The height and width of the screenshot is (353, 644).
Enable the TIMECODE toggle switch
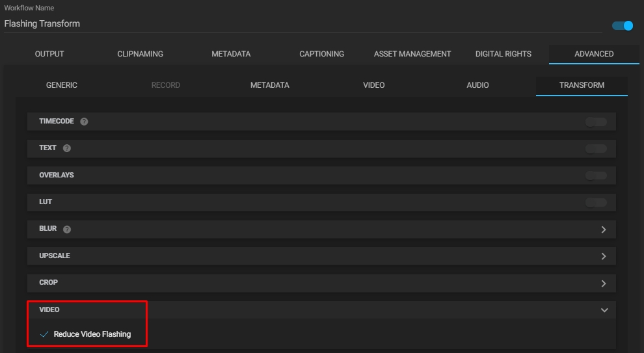[595, 122]
